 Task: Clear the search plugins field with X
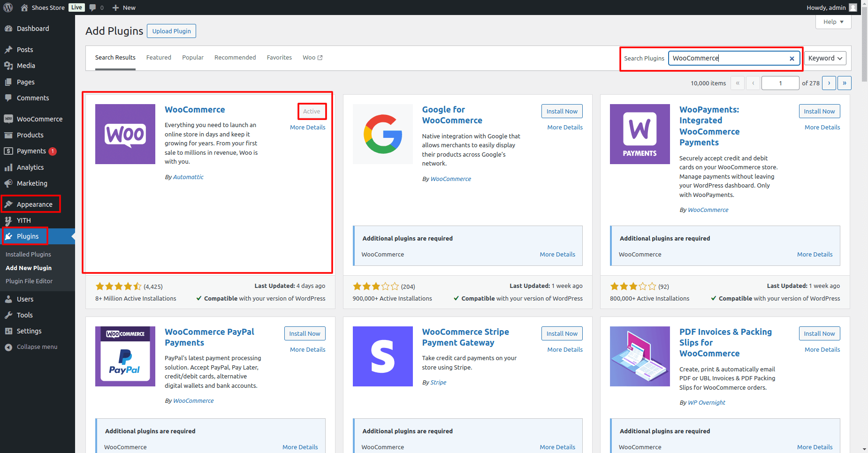[792, 59]
